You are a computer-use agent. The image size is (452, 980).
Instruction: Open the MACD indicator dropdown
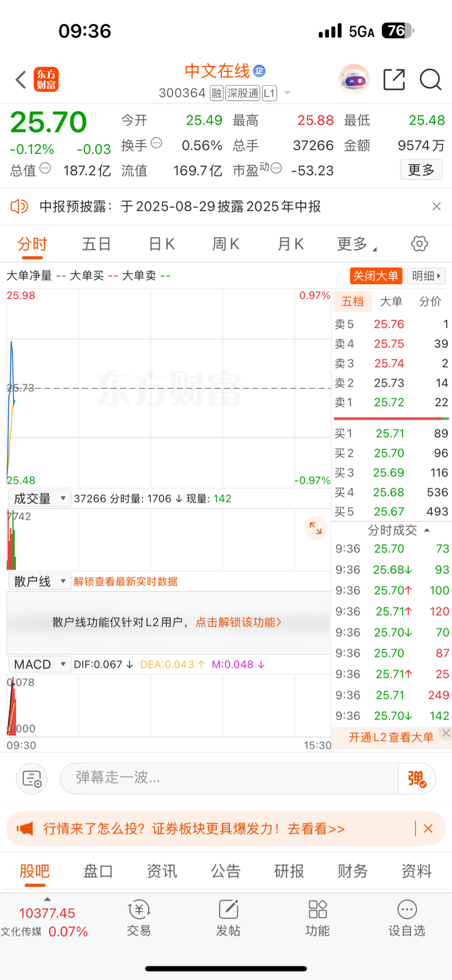click(40, 665)
